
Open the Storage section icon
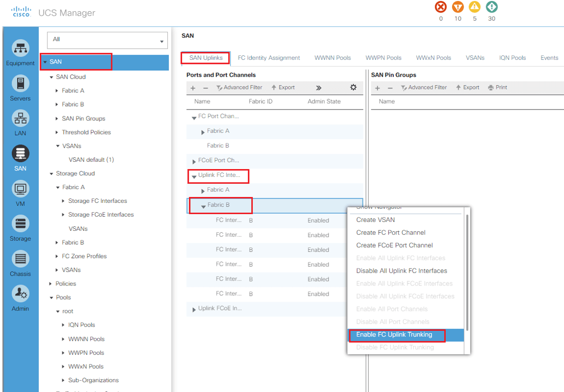21,223
